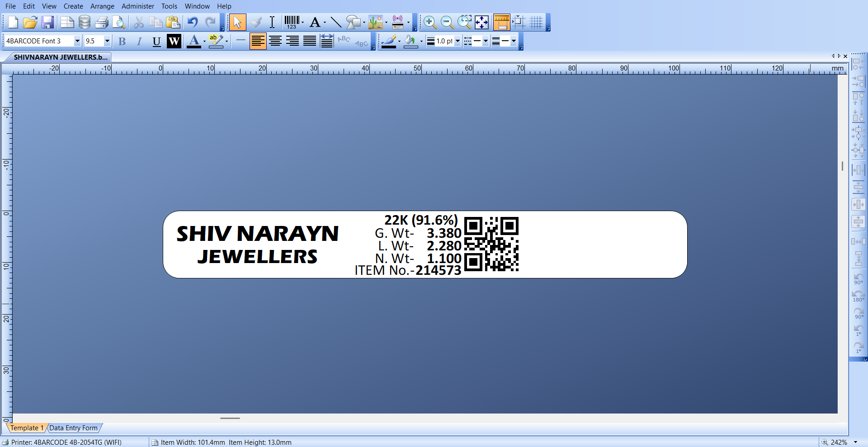The width and height of the screenshot is (868, 447).
Task: Switch to the Data Entry Form tab
Action: [73, 428]
